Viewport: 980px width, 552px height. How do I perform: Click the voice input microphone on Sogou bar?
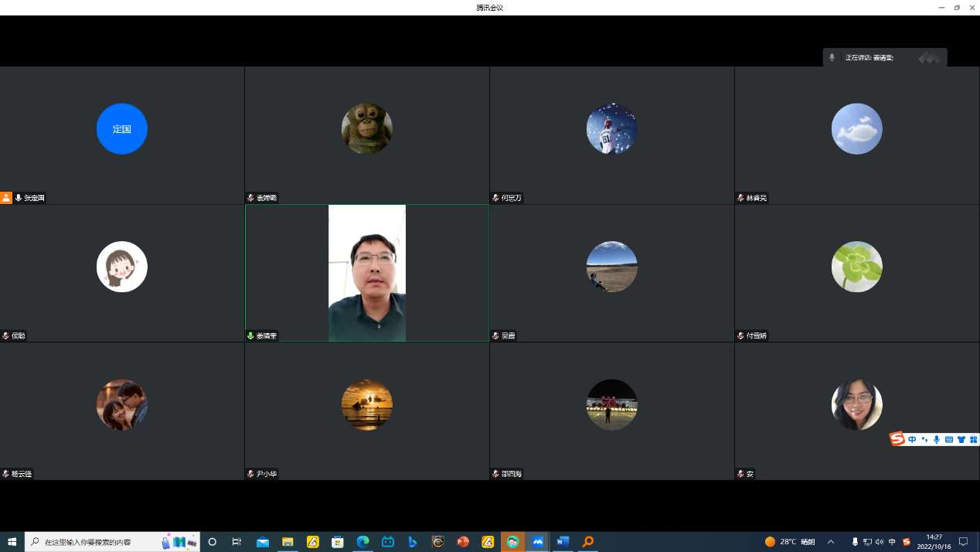(937, 439)
